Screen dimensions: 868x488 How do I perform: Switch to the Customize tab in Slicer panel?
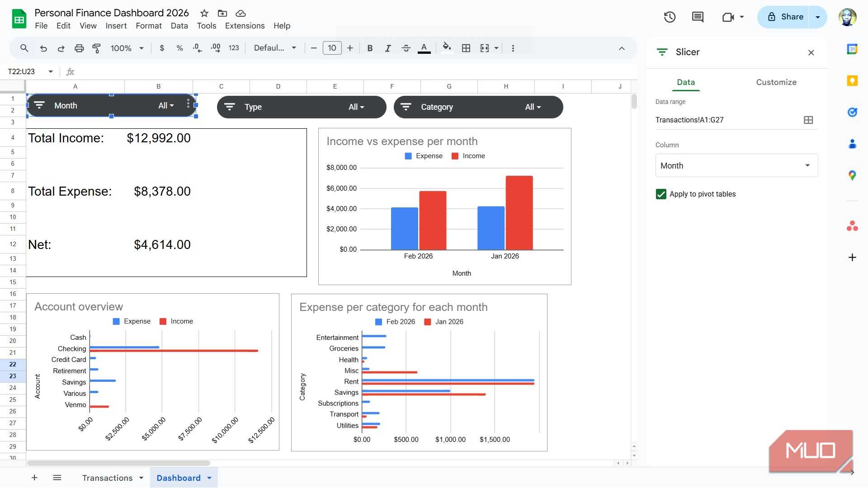(x=776, y=82)
